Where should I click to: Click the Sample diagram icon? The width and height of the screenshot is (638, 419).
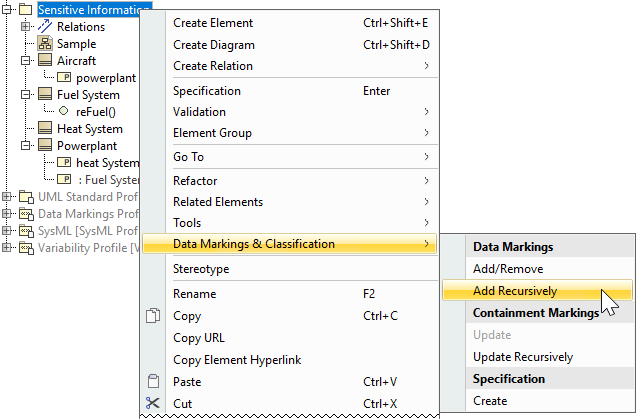pyautogui.click(x=45, y=44)
